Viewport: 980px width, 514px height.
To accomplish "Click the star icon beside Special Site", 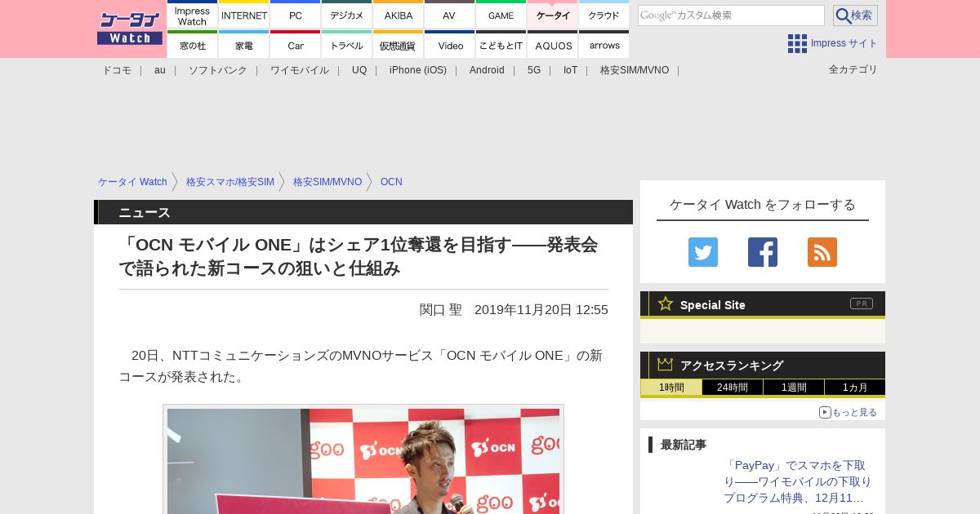I will coord(666,304).
